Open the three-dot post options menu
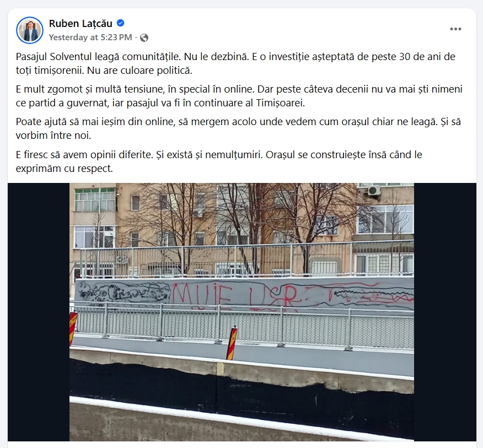 pos(455,29)
